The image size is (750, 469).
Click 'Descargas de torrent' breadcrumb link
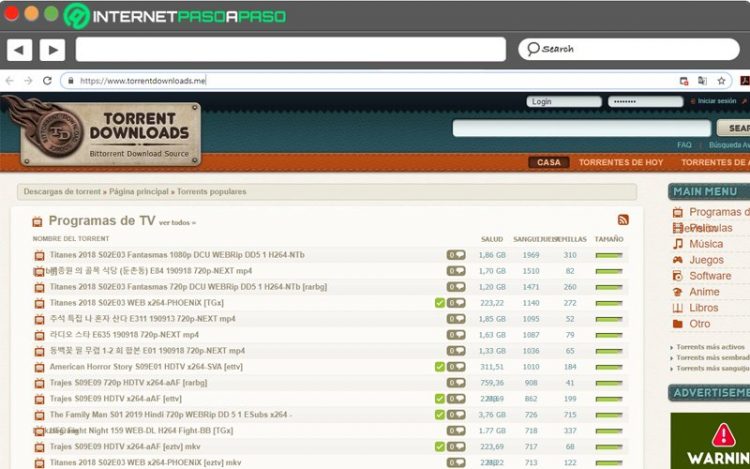[x=62, y=191]
